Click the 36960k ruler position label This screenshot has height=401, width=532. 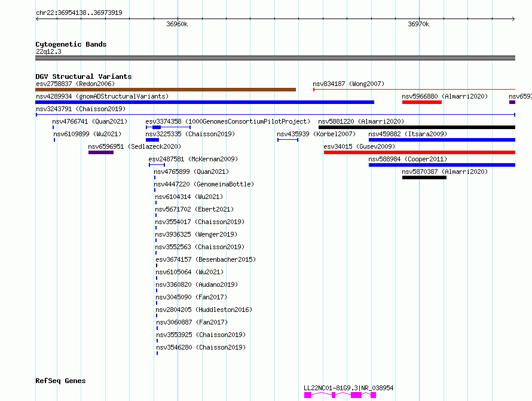[x=177, y=24]
